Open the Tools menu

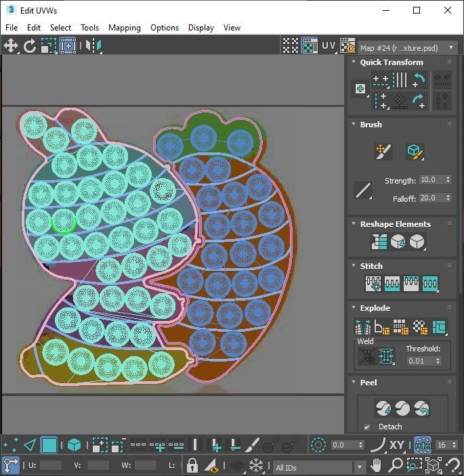pos(89,28)
